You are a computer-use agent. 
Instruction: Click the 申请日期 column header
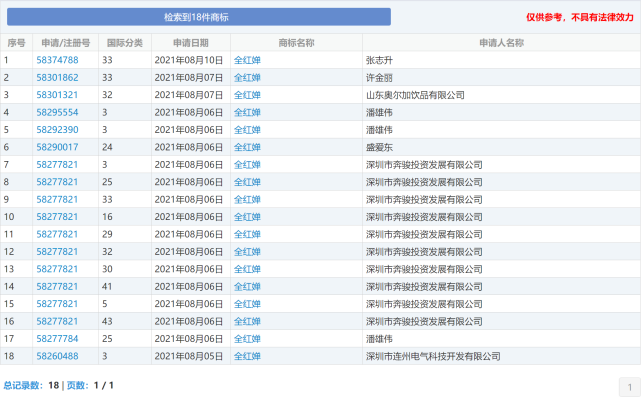coord(191,43)
